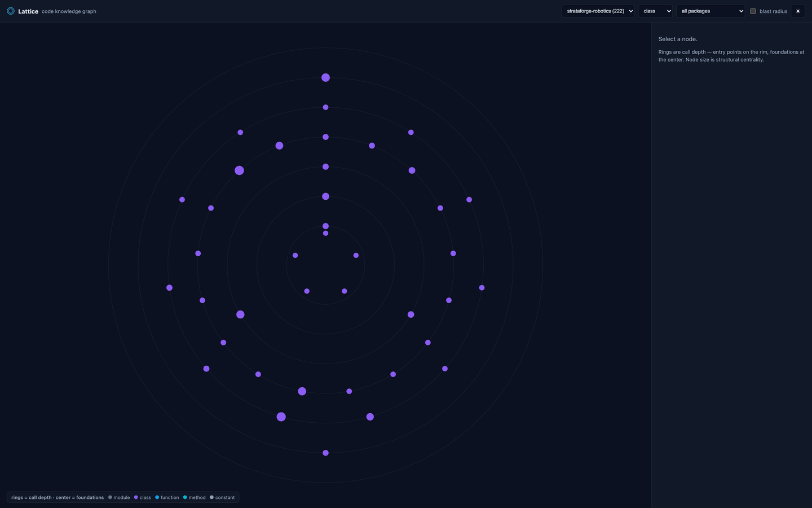This screenshot has height=508, width=812.
Task: Select the bottommost class node in the graph
Action: (x=325, y=453)
